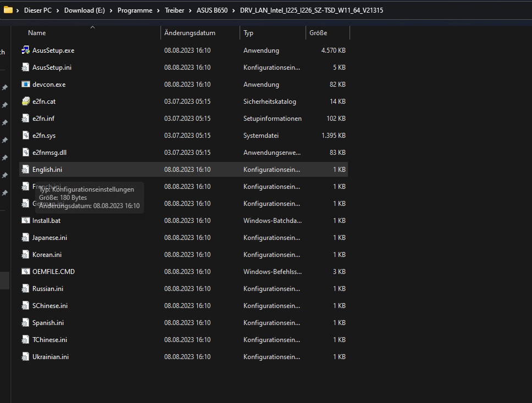This screenshot has height=403, width=532.
Task: Select the AsusSetup.ini file name
Action: 52,68
